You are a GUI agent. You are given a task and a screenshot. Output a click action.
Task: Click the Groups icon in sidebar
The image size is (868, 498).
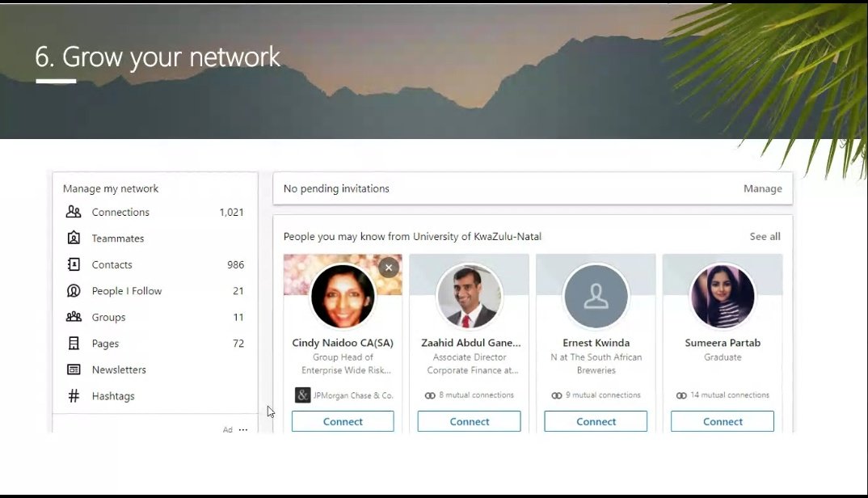click(x=74, y=317)
